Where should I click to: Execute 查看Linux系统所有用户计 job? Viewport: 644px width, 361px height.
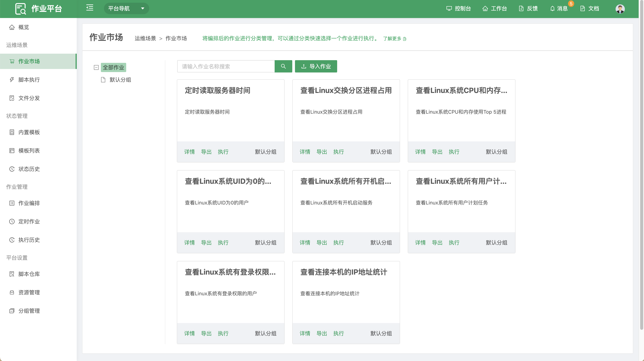coord(454,243)
